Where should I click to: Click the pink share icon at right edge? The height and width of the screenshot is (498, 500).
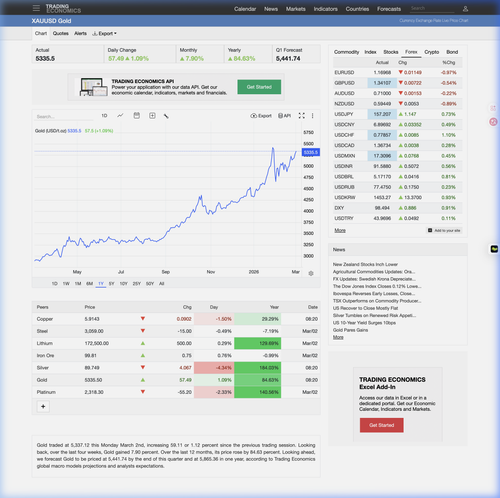[493, 108]
